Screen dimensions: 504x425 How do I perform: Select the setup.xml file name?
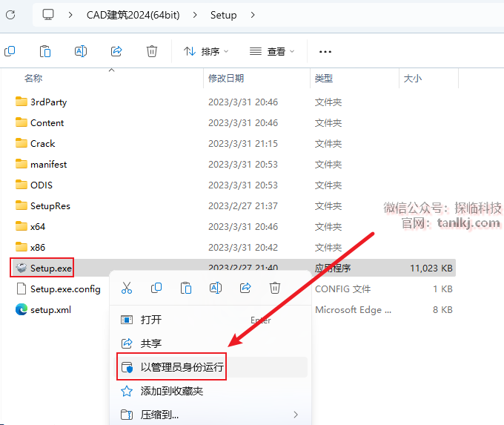pyautogui.click(x=50, y=310)
